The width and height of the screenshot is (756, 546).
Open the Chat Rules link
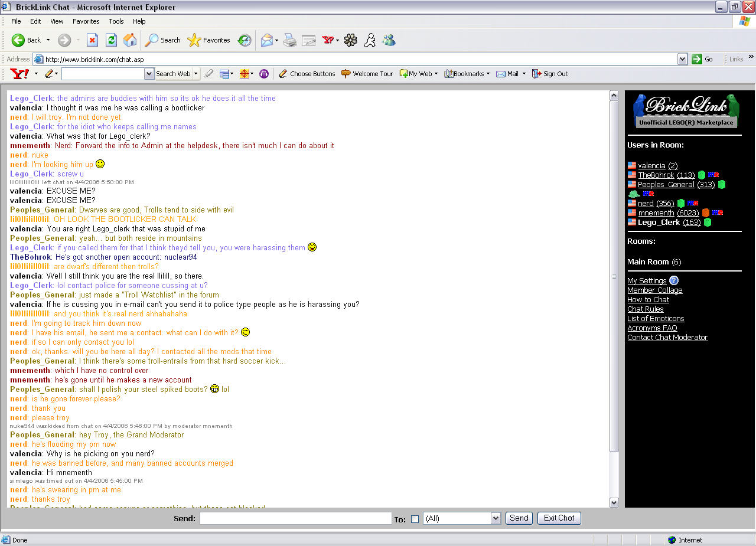click(x=645, y=309)
